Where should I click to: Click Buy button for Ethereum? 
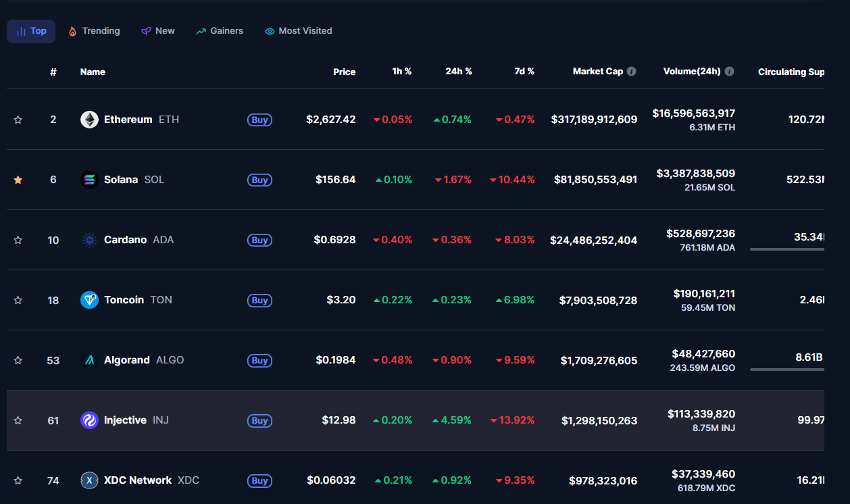pyautogui.click(x=260, y=120)
